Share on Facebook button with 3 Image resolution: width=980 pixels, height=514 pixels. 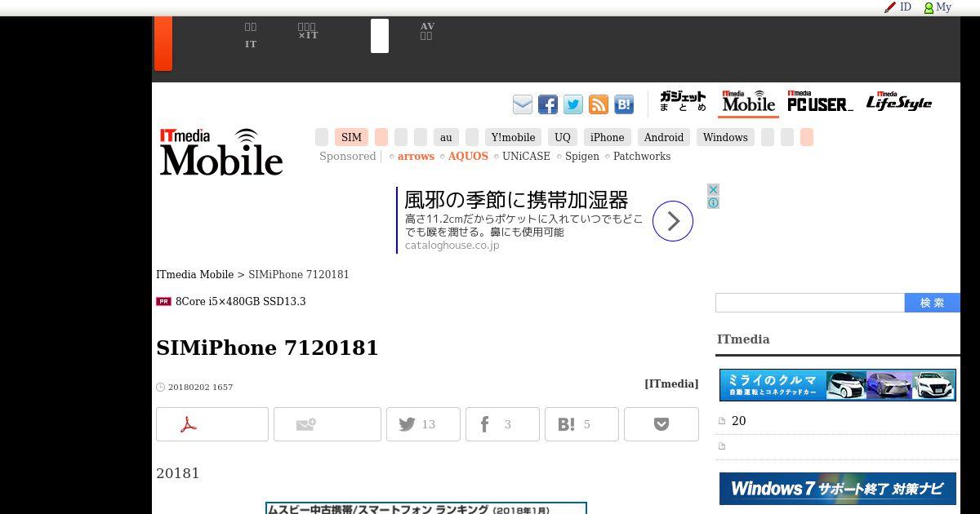click(502, 424)
